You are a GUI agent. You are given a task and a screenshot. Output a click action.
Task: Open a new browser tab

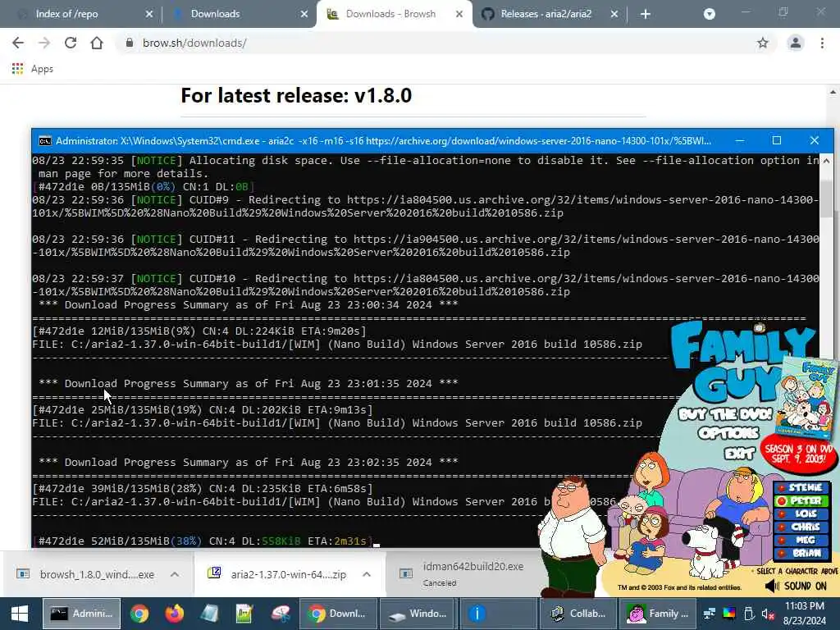pyautogui.click(x=646, y=14)
